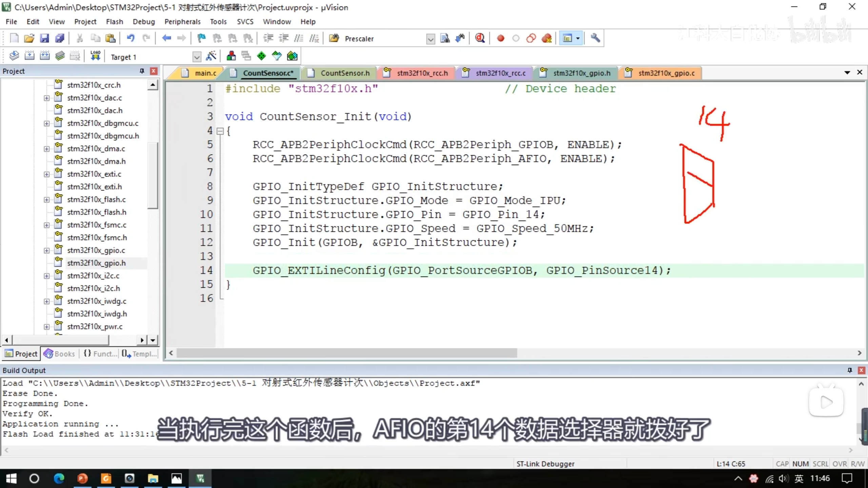Click the Download LOAD icon

95,56
